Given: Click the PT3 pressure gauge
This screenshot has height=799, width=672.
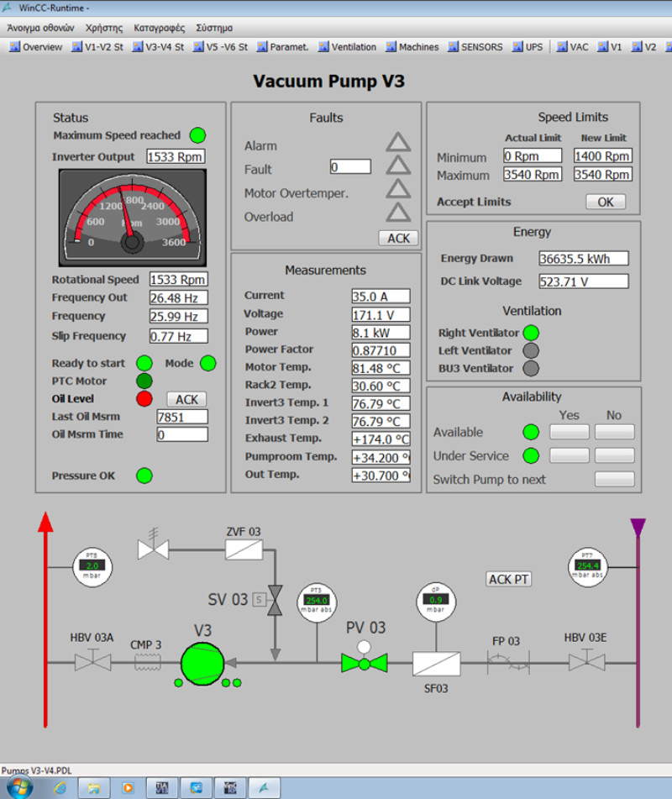Looking at the screenshot, I should [317, 602].
